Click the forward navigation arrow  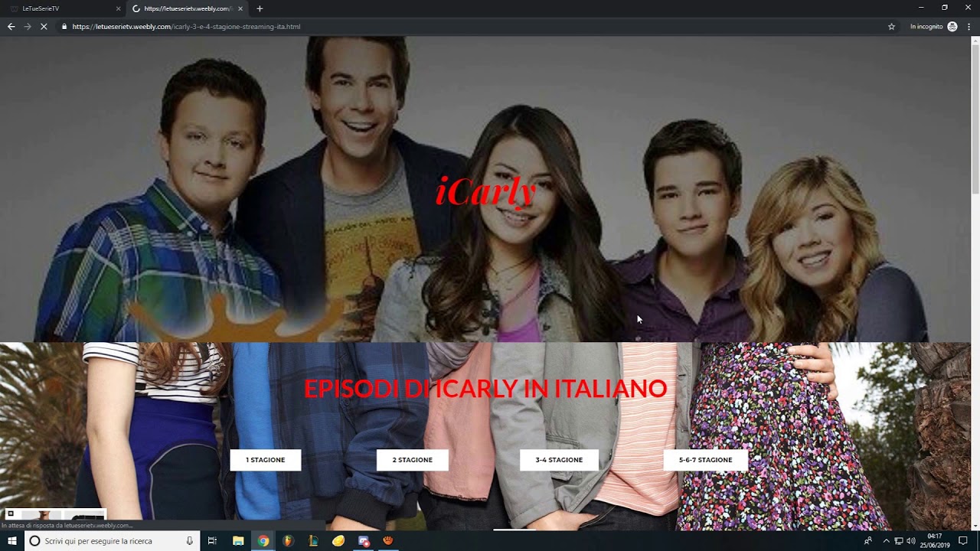click(28, 27)
